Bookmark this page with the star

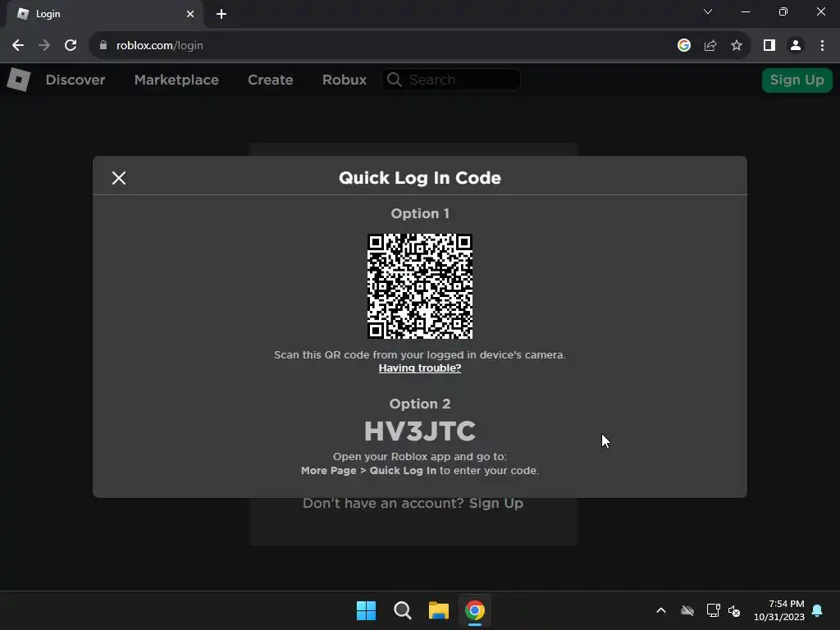tap(737, 46)
